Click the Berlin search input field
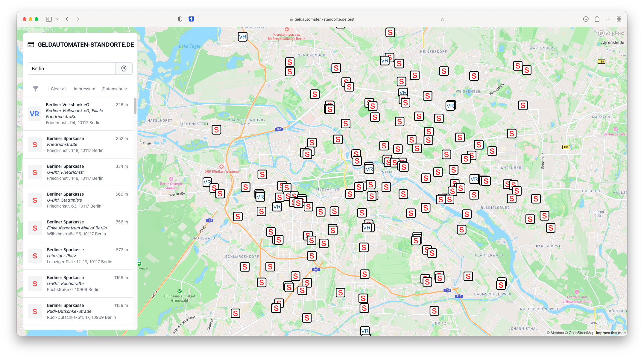644x358 pixels. [x=72, y=68]
